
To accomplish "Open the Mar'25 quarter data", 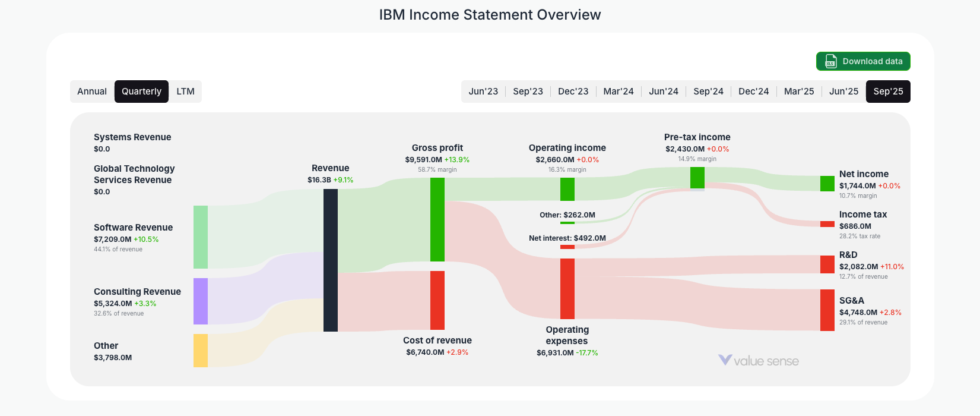I will [799, 91].
